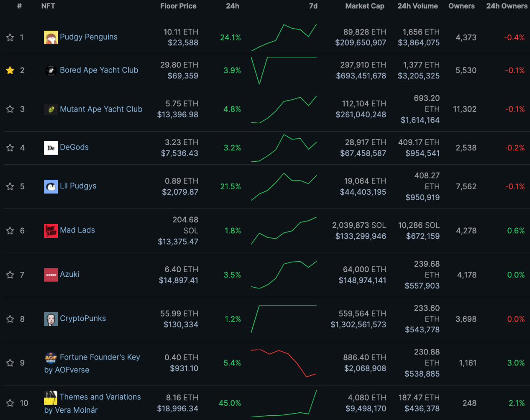The width and height of the screenshot is (530, 420).
Task: Click the Lil Pudgys penguin icon
Action: 51,187
